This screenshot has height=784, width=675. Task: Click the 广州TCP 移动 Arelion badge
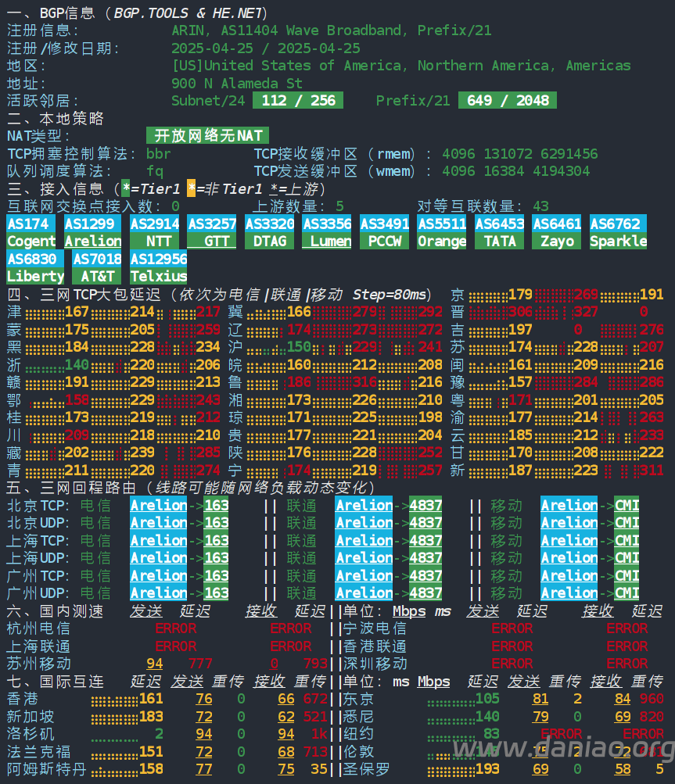click(569, 575)
